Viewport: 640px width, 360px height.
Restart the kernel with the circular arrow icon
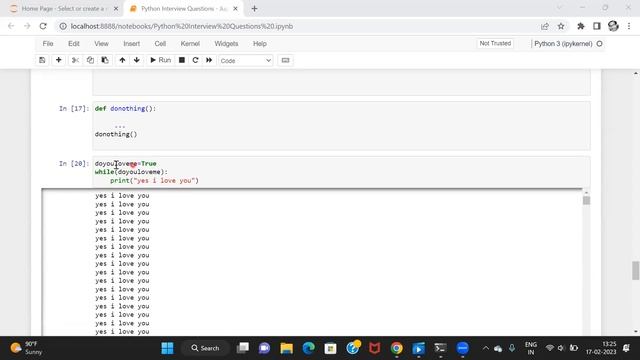(195, 60)
